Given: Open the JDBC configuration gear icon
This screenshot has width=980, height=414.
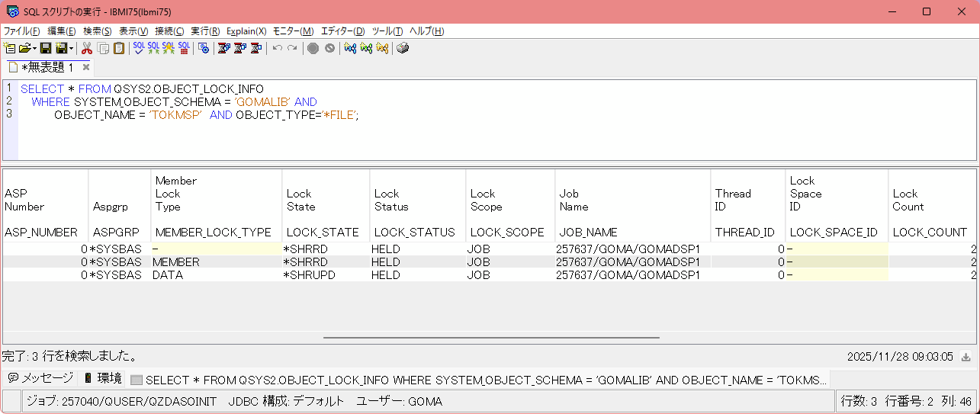Looking at the screenshot, I should click(x=204, y=48).
